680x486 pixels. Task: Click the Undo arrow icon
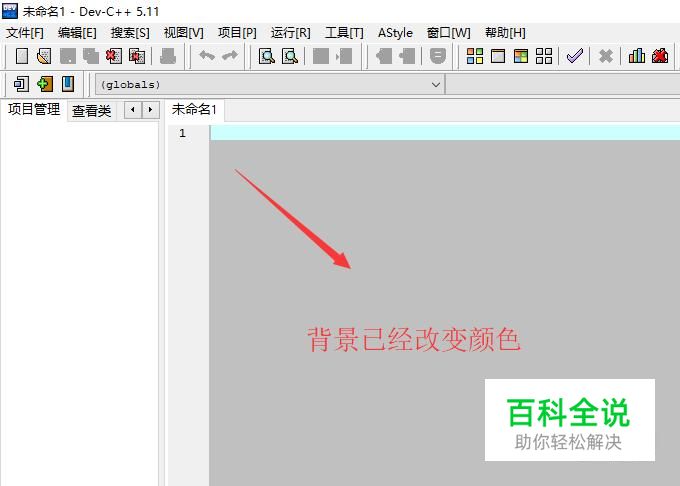point(207,56)
